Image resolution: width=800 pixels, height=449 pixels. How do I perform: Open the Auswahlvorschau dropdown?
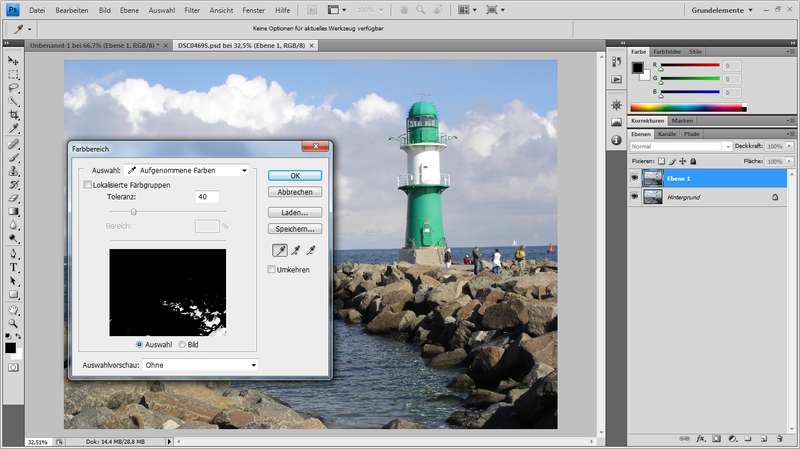[x=198, y=365]
